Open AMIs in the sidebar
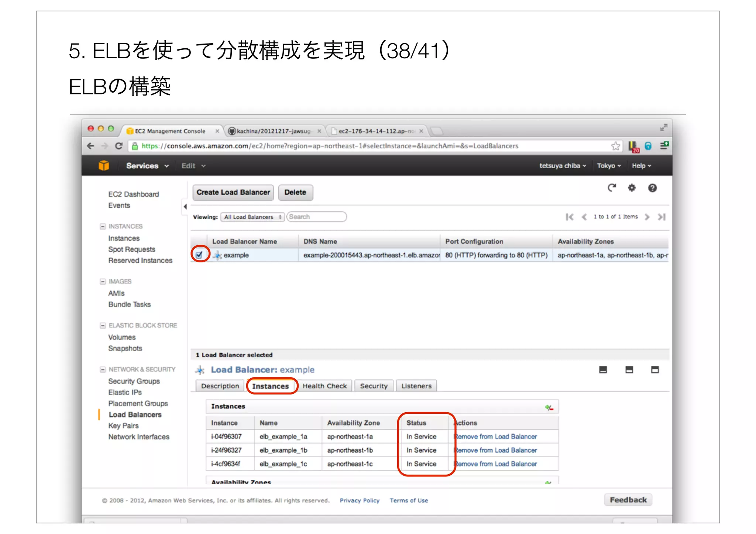The width and height of the screenshot is (756, 534). pos(116,293)
